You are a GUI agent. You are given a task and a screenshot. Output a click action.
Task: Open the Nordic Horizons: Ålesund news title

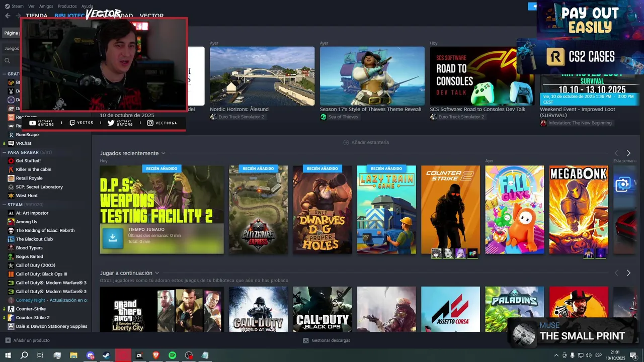click(x=239, y=109)
